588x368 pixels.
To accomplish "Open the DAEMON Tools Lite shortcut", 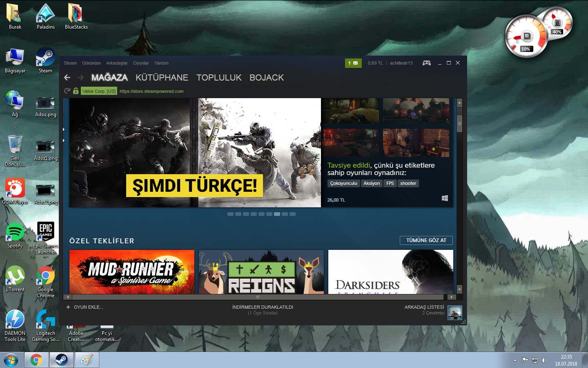I will click(15, 326).
